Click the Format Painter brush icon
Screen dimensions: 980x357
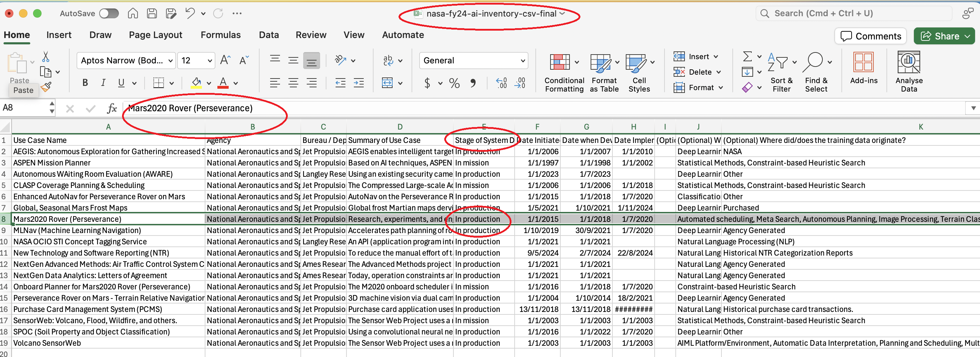pyautogui.click(x=46, y=87)
